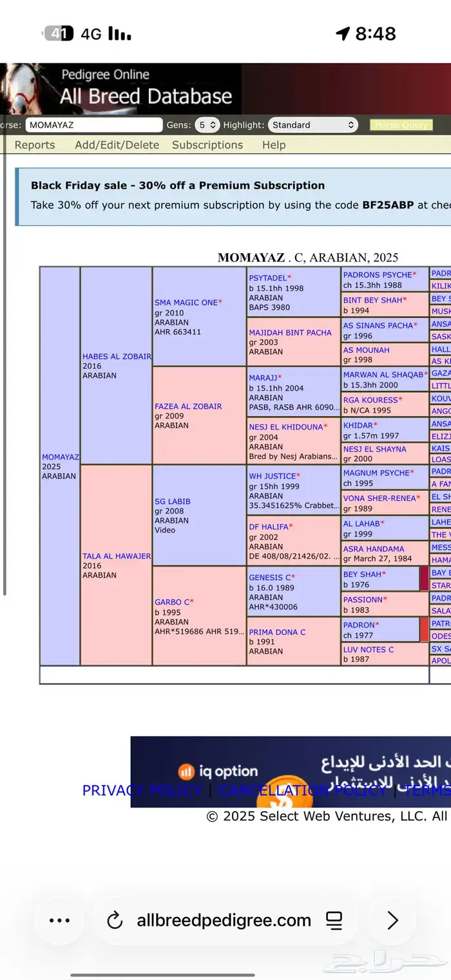Open the three-dots browser menu

tap(59, 921)
